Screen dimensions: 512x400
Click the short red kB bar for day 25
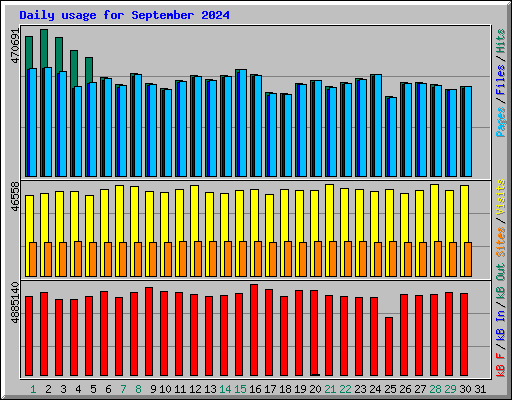[389, 346]
